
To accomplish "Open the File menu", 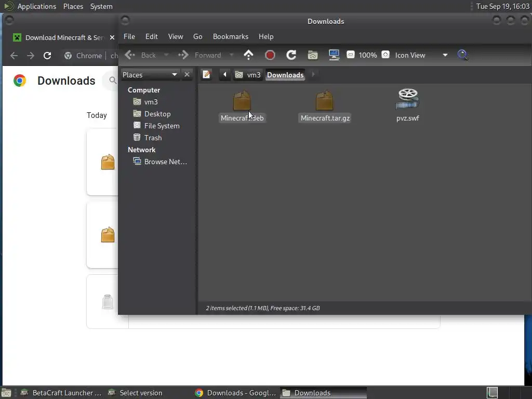I will [x=129, y=37].
